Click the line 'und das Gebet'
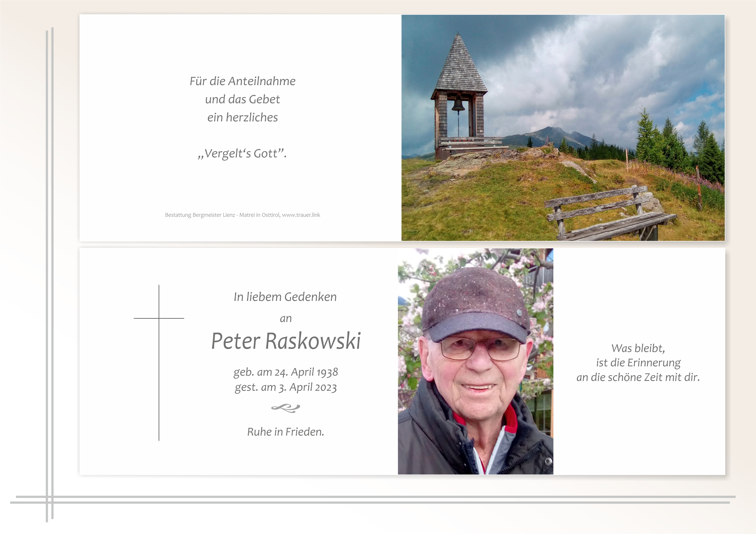Image resolution: width=756 pixels, height=534 pixels. coord(243,99)
